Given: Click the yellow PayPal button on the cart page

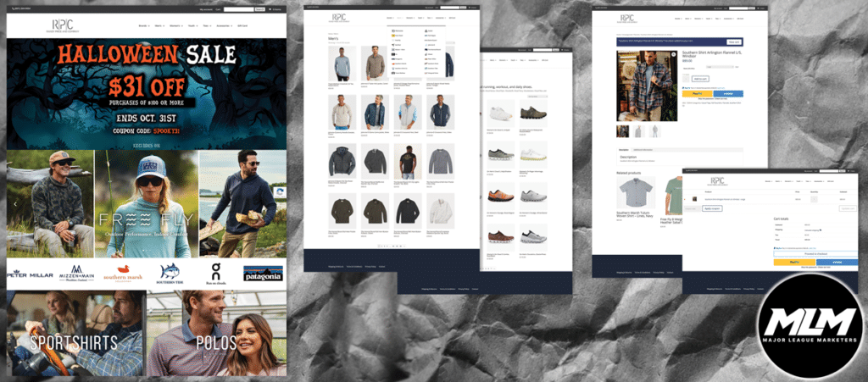Looking at the screenshot, I should coord(794,262).
